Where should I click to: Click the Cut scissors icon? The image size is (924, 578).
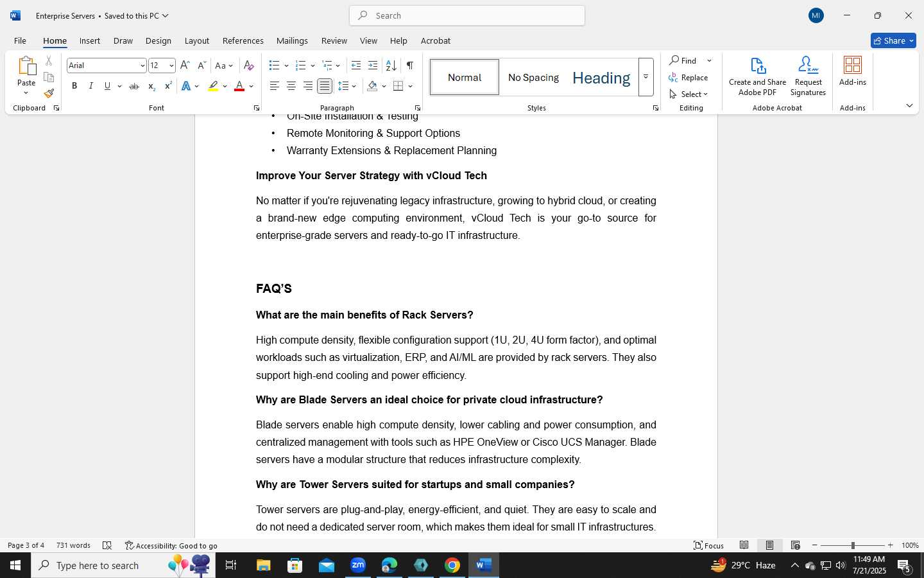[x=49, y=61]
